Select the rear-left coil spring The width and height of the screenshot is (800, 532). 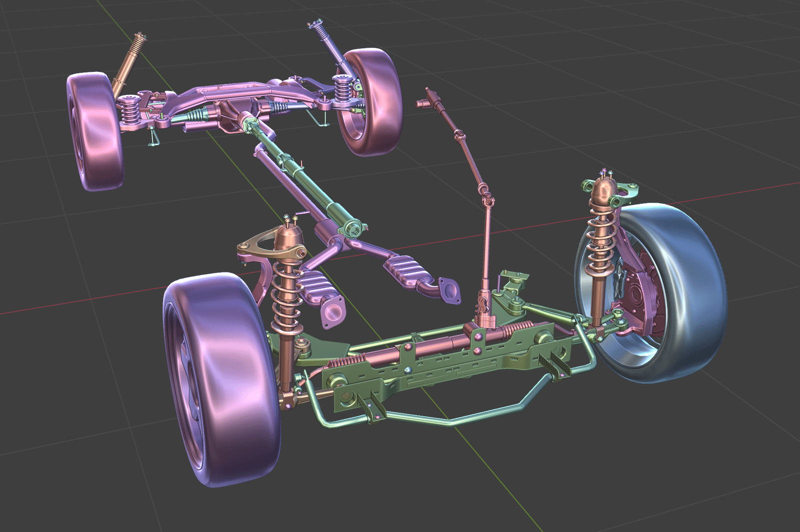coord(129,110)
